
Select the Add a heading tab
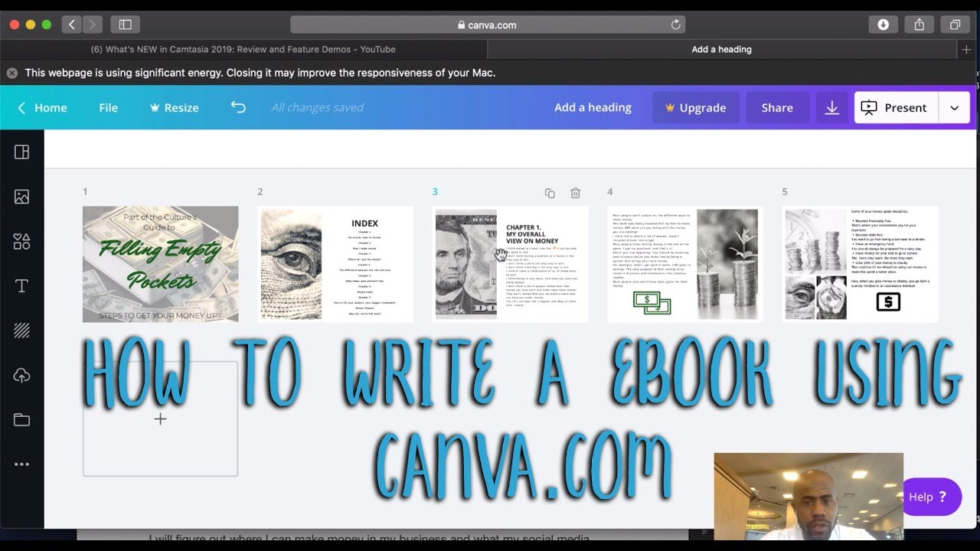click(721, 49)
